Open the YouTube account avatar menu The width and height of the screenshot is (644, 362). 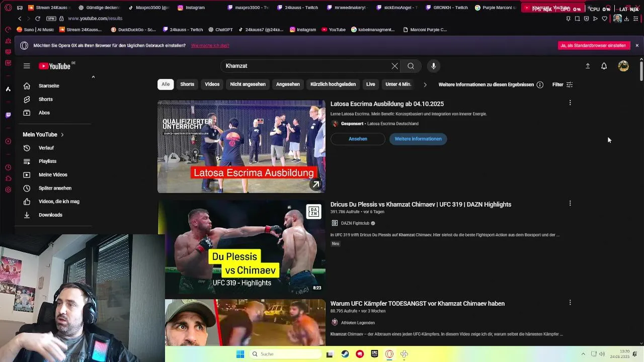pyautogui.click(x=623, y=66)
